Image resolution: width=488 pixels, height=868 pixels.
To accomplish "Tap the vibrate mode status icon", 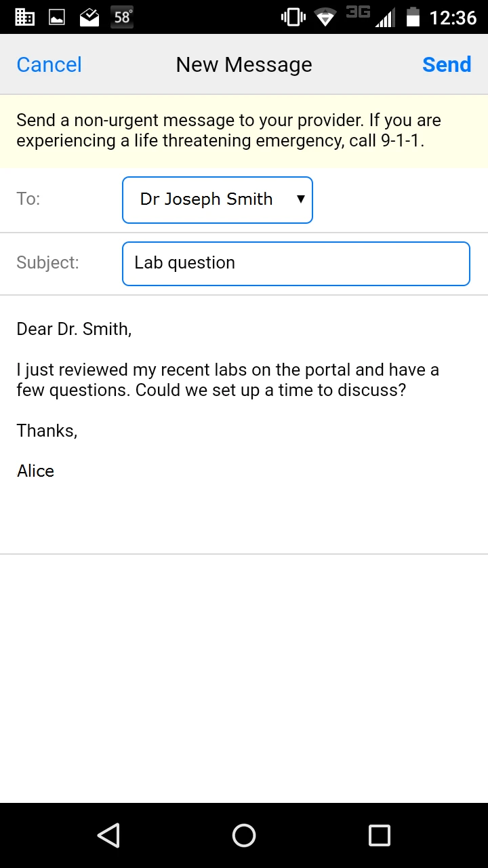I will coord(293,17).
